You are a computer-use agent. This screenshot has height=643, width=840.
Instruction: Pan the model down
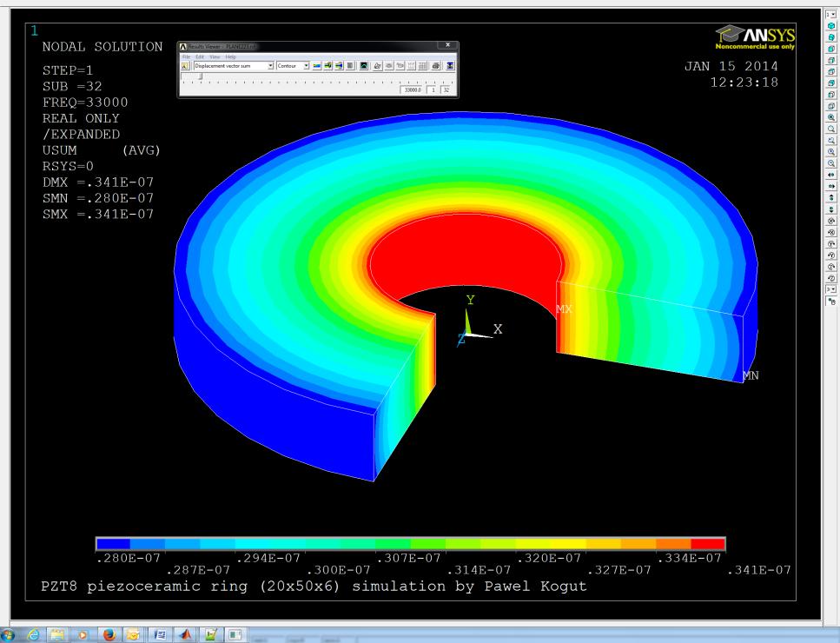(831, 209)
